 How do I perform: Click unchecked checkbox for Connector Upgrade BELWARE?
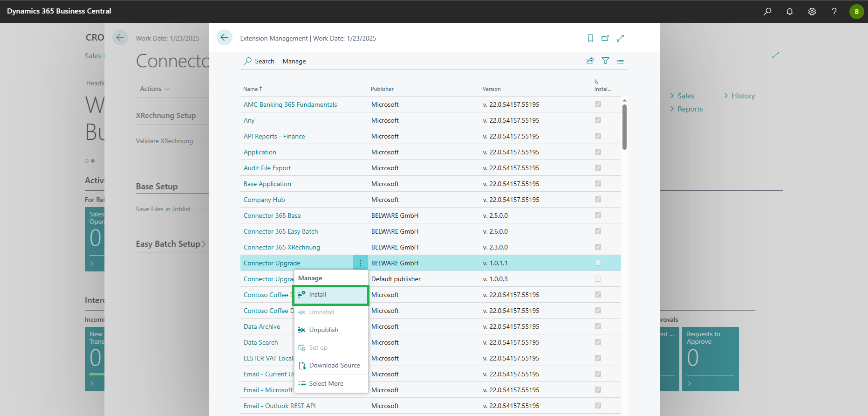tap(598, 263)
